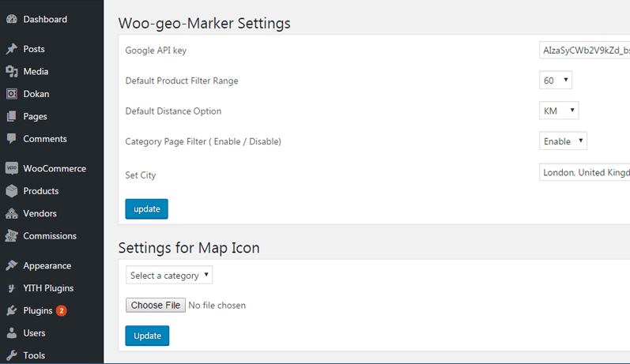Viewport: 630px width, 364px height.
Task: Click the WooCommerce woo icon
Action: [x=12, y=168]
